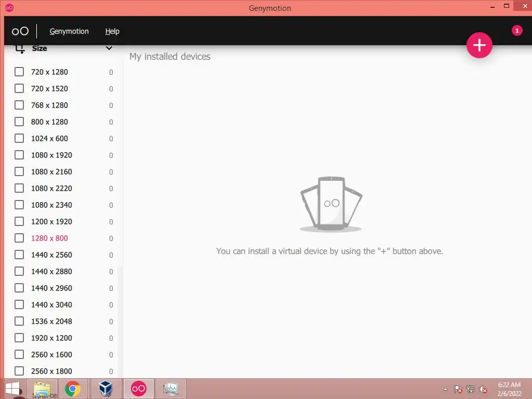
Task: Tick the 2560 x 1600 checkbox
Action: (19, 354)
